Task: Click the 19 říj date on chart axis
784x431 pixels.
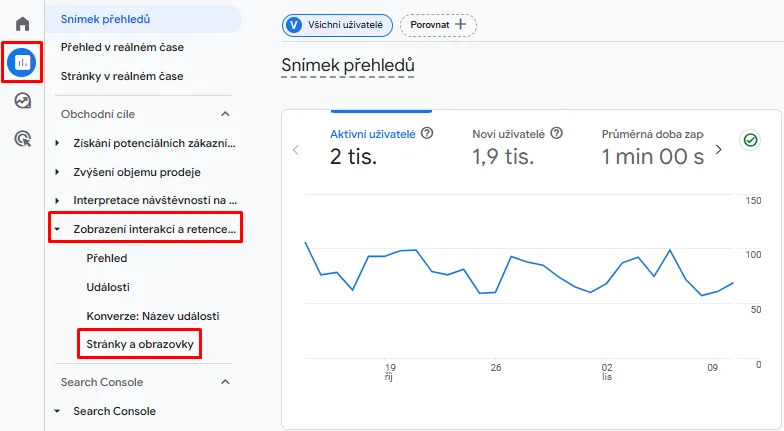Action: [x=390, y=372]
